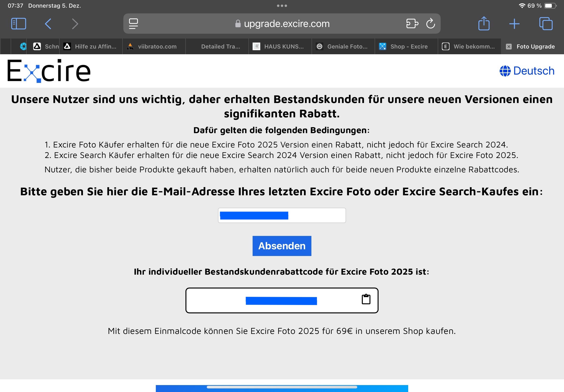
Task: Go forward to the next page
Action: point(75,24)
